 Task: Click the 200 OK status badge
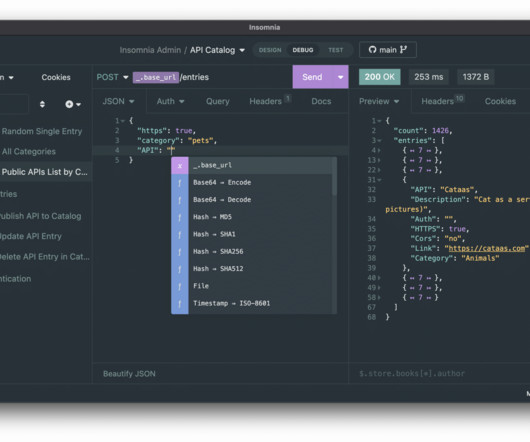coord(380,77)
